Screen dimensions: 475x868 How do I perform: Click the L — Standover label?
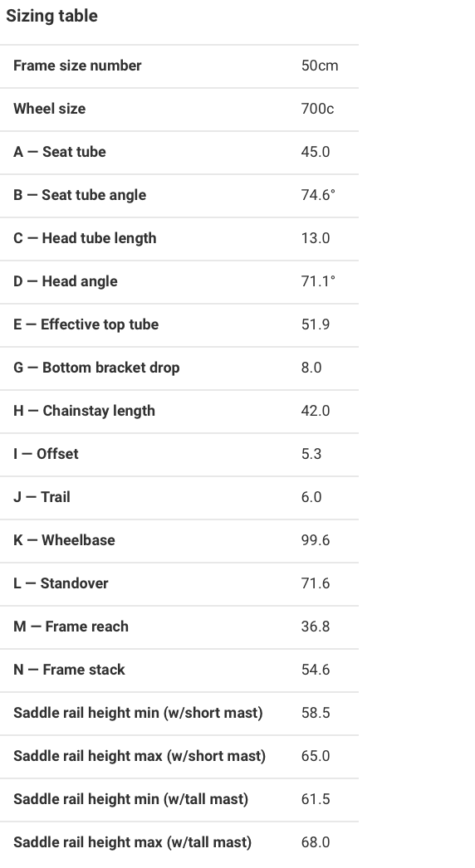click(61, 583)
